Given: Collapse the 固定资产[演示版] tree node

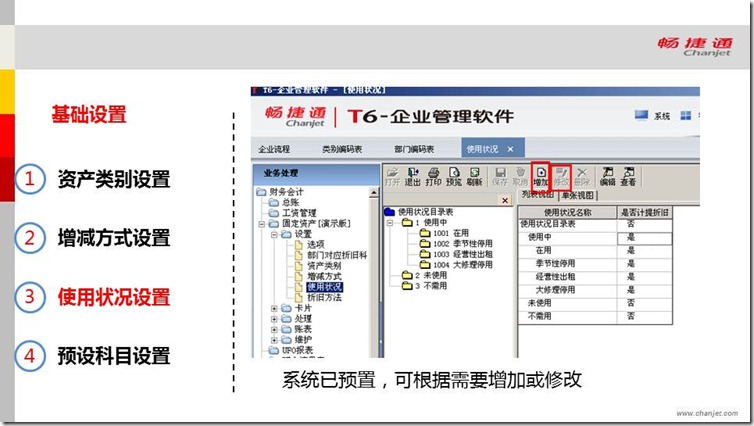Looking at the screenshot, I should [x=262, y=224].
